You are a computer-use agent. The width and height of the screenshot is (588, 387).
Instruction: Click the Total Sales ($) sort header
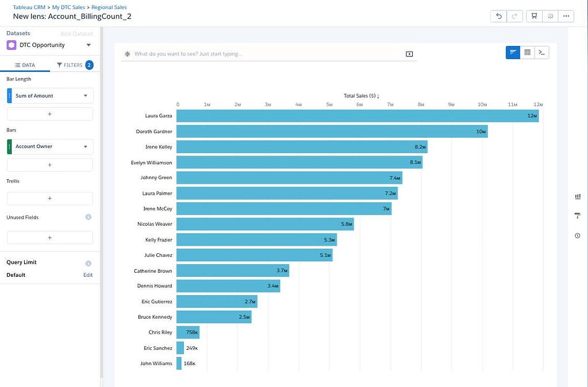click(362, 96)
